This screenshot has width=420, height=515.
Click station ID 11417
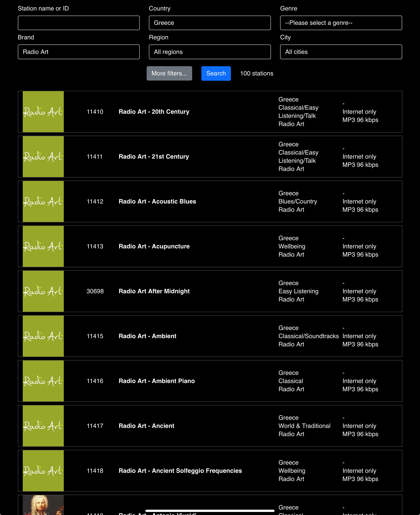coord(95,426)
